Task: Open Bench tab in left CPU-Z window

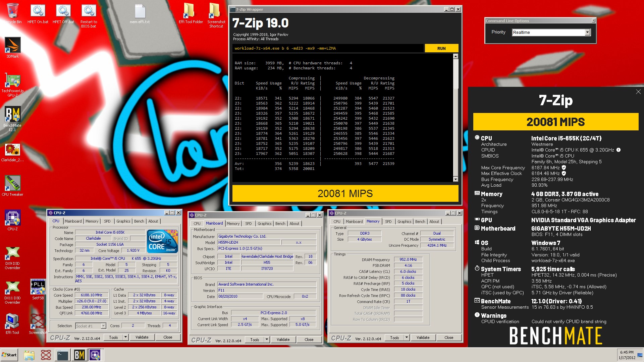Action: [x=139, y=221]
